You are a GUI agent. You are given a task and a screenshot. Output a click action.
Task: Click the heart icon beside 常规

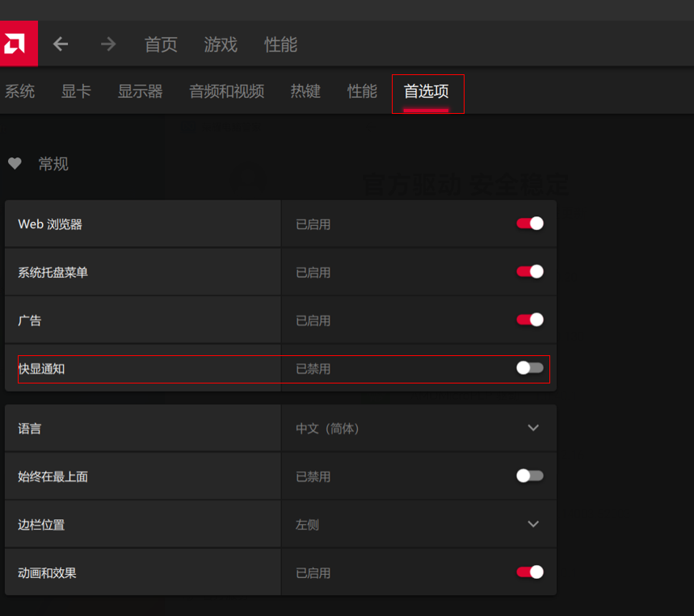point(15,164)
